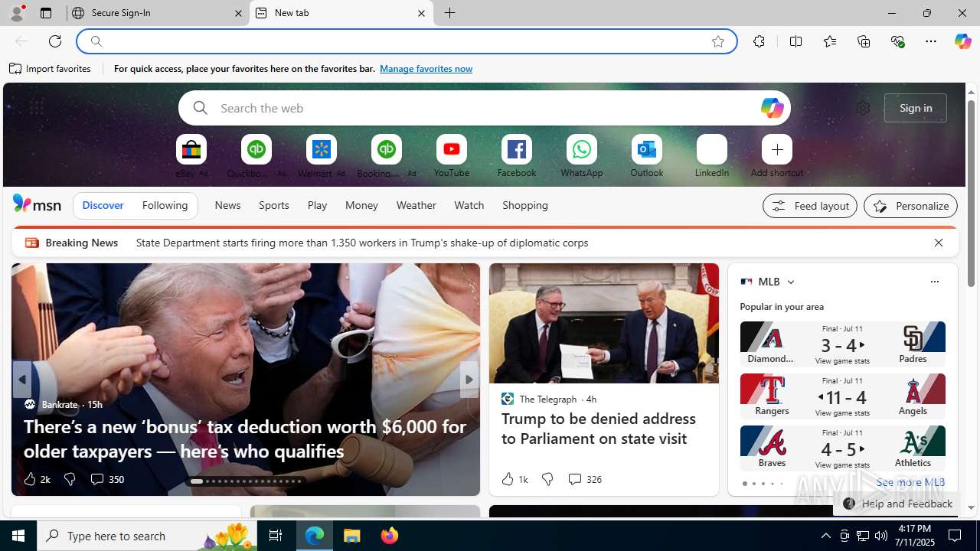Open File Explorer from taskbar
Viewport: 980px width, 551px height.
point(352,536)
